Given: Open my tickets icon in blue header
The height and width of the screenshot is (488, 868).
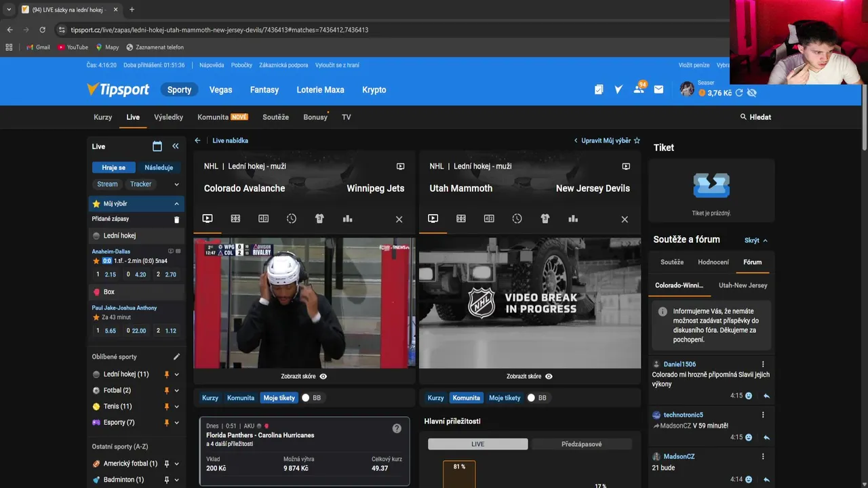Looking at the screenshot, I should click(599, 89).
